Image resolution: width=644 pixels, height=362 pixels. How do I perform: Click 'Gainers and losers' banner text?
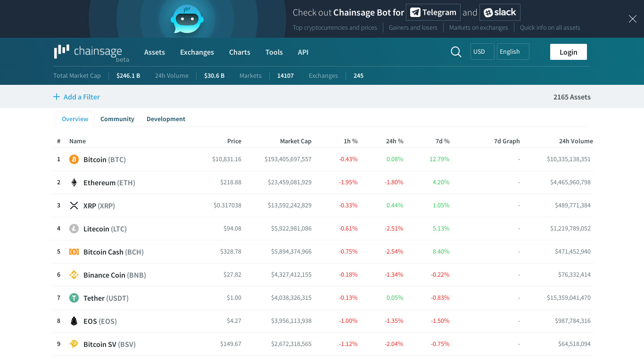click(x=413, y=28)
